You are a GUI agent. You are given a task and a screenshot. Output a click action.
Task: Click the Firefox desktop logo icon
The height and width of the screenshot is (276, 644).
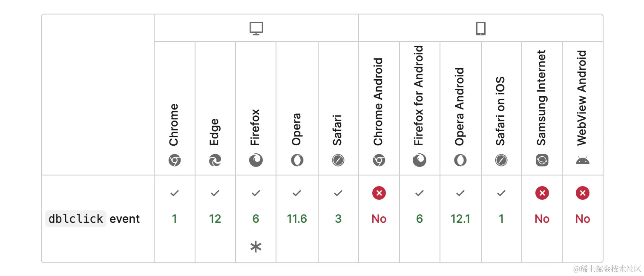[256, 161]
